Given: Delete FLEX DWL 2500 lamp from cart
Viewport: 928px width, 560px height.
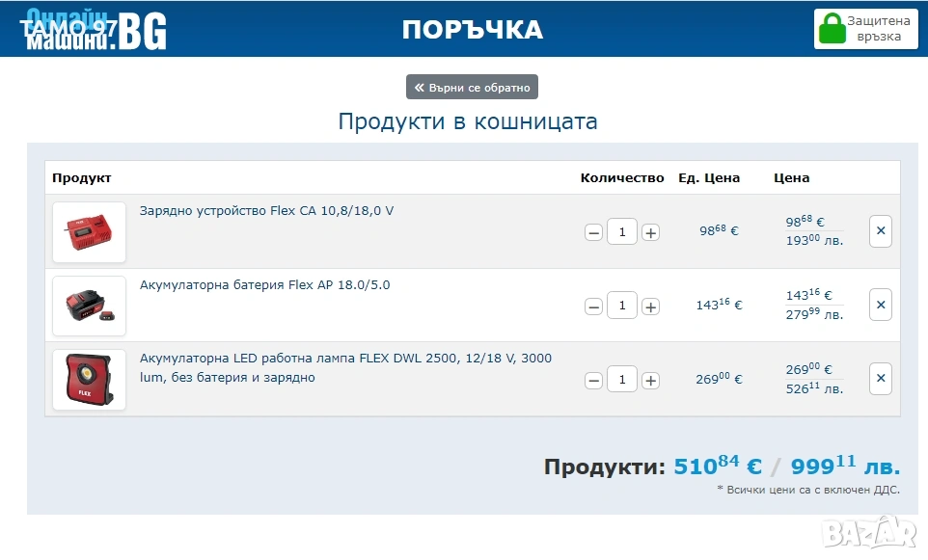Looking at the screenshot, I should point(880,379).
